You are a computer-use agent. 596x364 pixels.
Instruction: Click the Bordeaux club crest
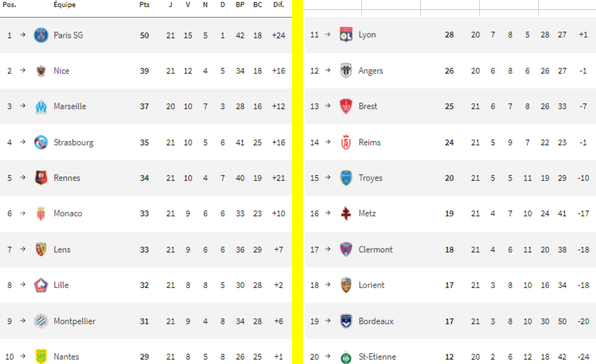click(x=346, y=321)
